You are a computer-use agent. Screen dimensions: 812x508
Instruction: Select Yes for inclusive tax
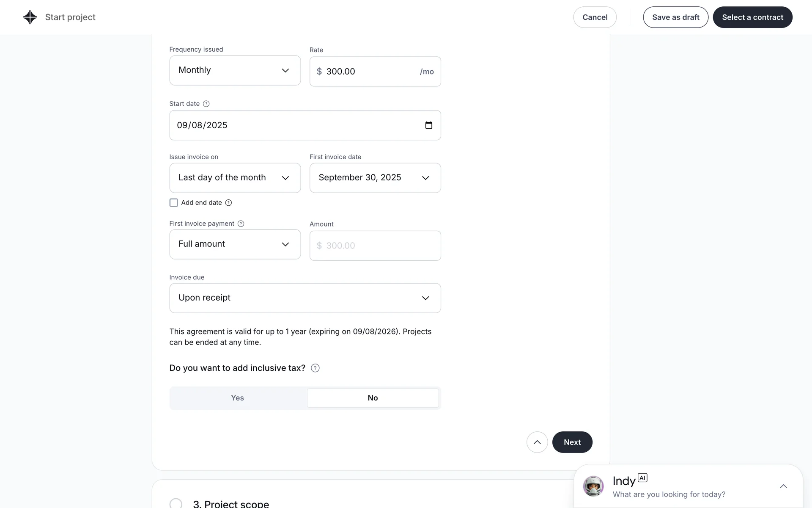[x=238, y=398]
